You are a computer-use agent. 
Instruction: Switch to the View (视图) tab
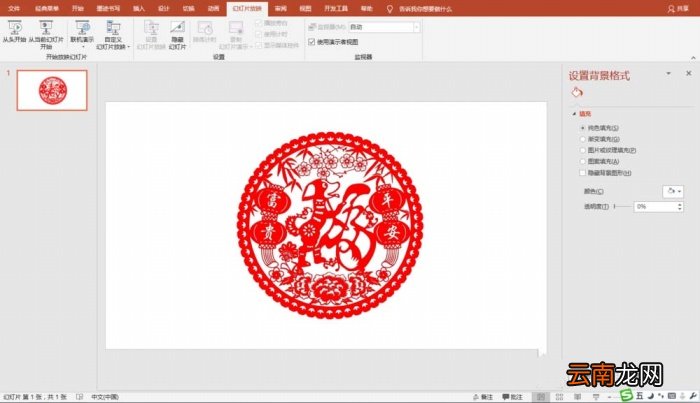(x=305, y=8)
